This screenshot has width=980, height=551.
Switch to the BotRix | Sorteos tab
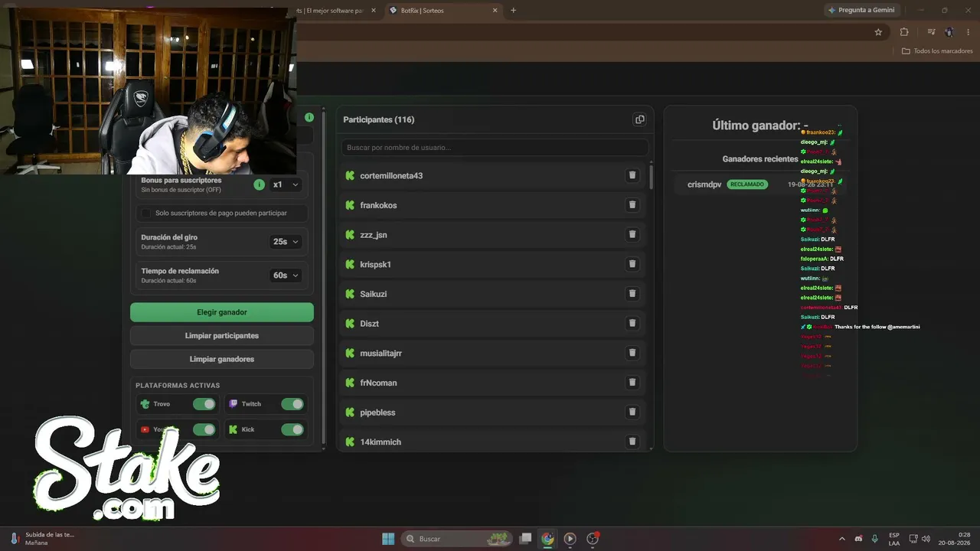coord(443,11)
